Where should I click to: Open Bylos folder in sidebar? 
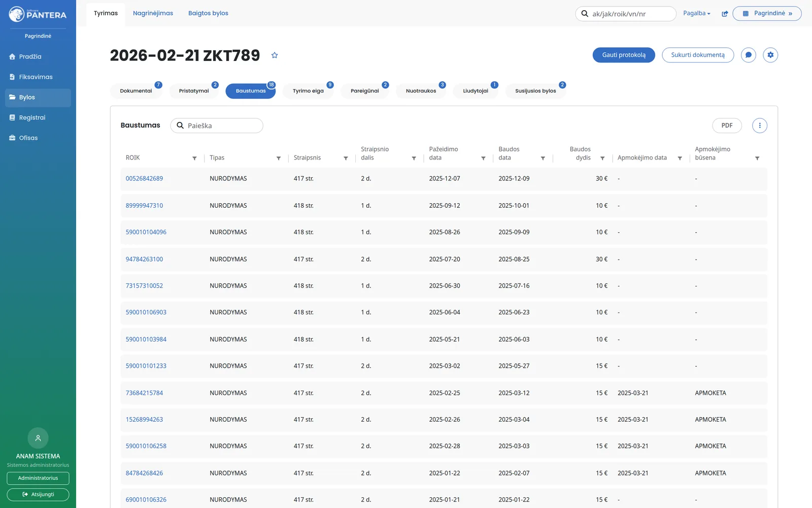[38, 98]
